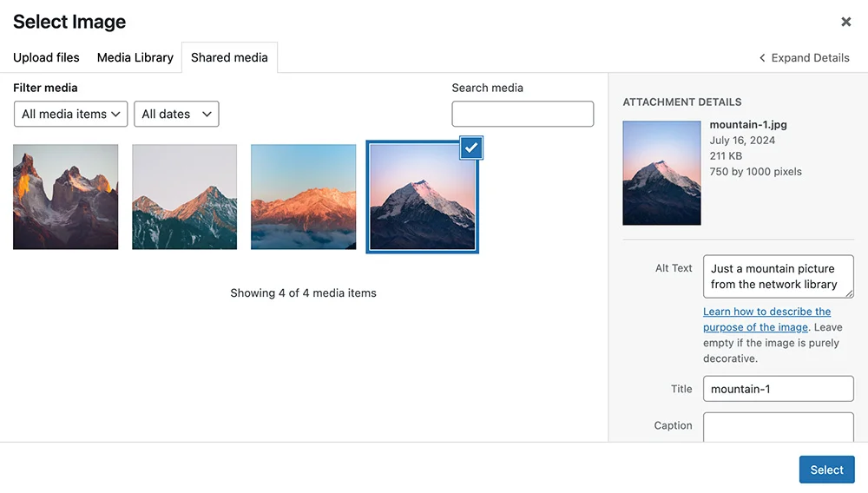Open the All media items dropdown
This screenshot has height=493, width=868.
71,114
